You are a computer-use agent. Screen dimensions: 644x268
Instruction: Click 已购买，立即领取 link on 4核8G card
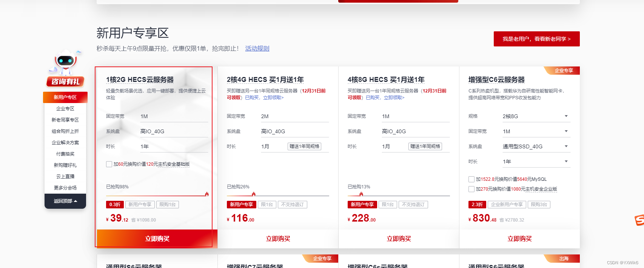[x=385, y=98]
